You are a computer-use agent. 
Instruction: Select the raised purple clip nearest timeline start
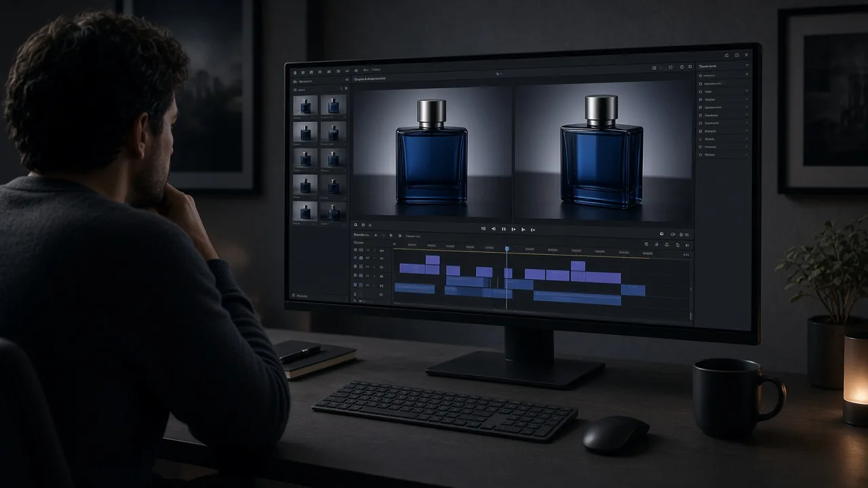coord(432,260)
